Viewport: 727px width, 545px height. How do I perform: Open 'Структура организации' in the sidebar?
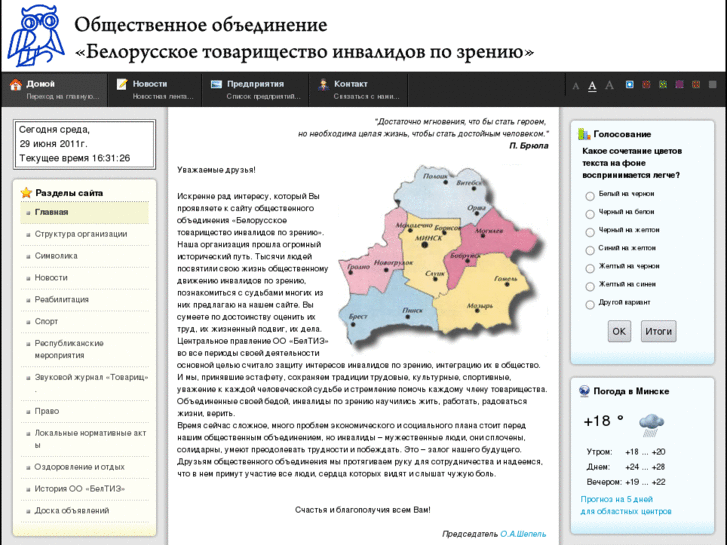(81, 234)
